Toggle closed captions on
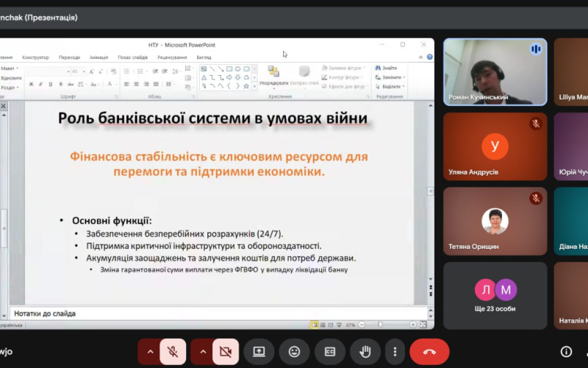The width and height of the screenshot is (588, 368). pyautogui.click(x=330, y=352)
